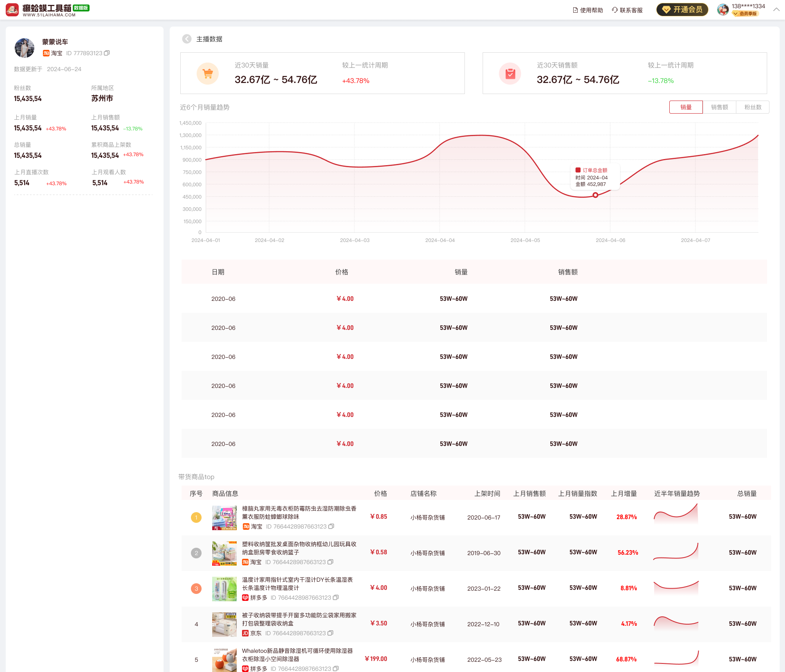Open 联系客服 customer service
Image resolution: width=785 pixels, height=672 pixels.
click(x=627, y=10)
